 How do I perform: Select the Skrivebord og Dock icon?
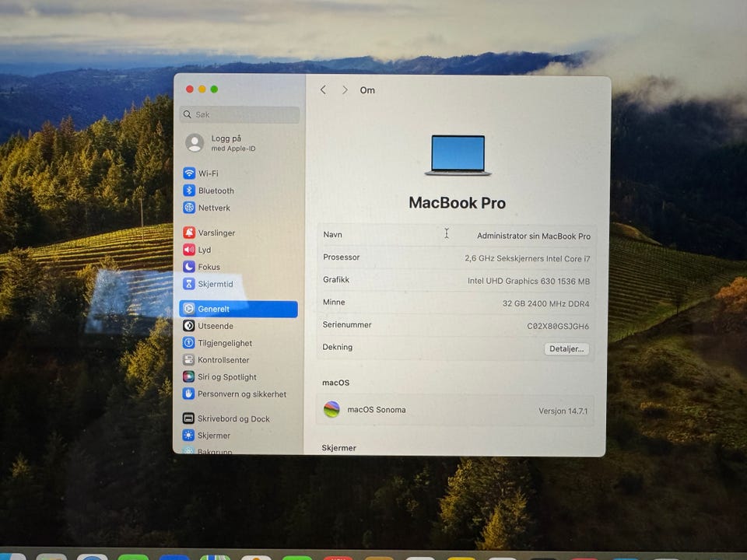click(188, 418)
